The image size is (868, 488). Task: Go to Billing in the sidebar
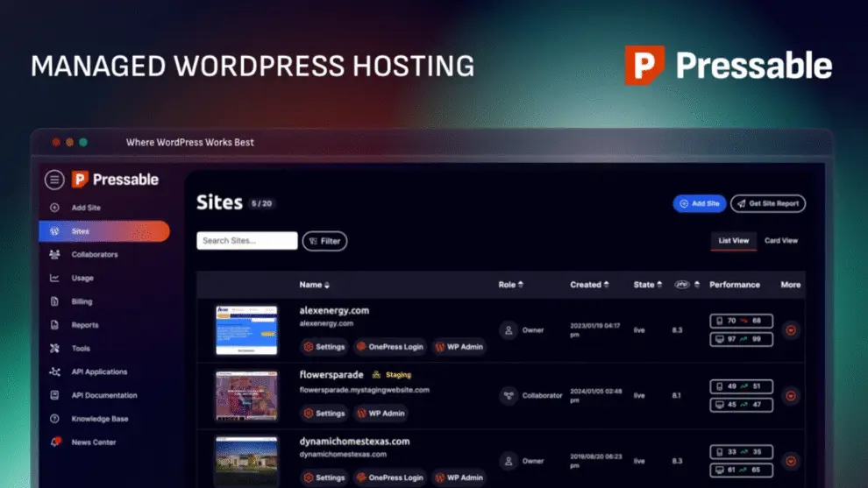click(x=82, y=301)
